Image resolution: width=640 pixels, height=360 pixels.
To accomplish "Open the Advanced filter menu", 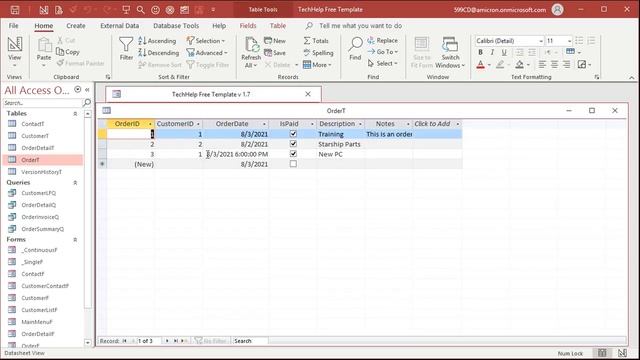I will point(207,53).
